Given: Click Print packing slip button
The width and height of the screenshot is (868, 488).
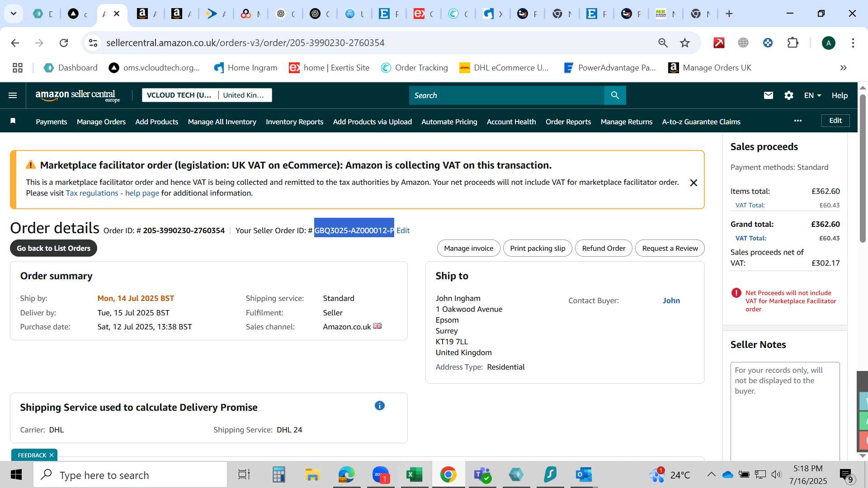Looking at the screenshot, I should click(538, 248).
